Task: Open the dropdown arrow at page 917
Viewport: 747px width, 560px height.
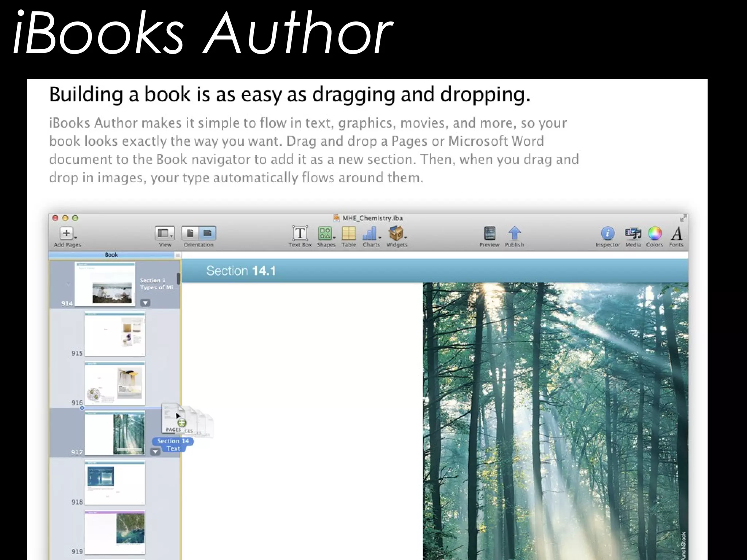Action: tap(155, 452)
